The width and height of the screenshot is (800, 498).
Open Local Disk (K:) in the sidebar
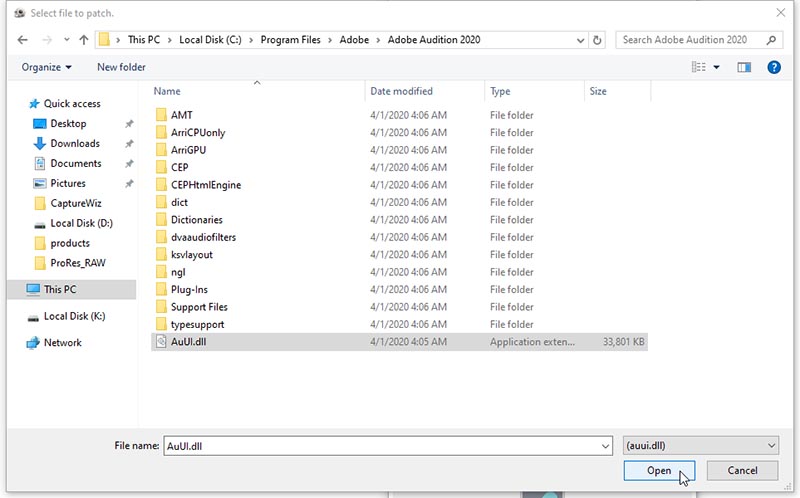click(66, 316)
